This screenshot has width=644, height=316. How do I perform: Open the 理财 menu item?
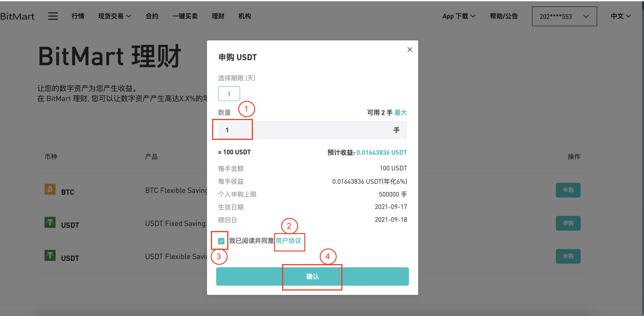click(x=218, y=16)
